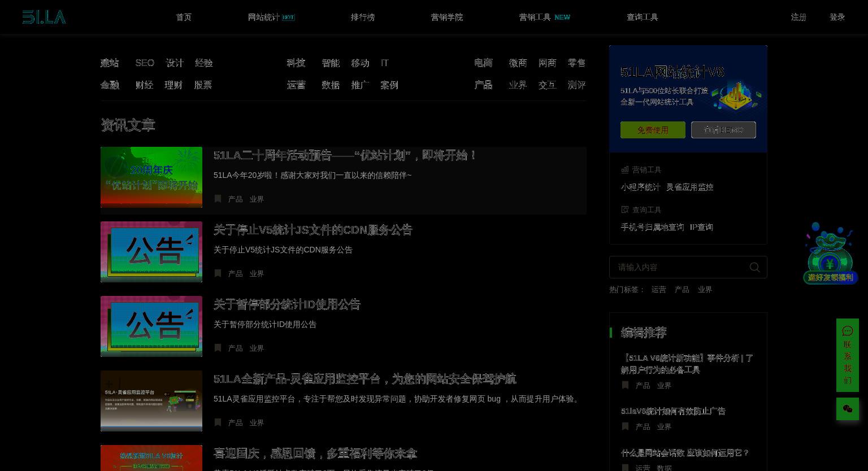Open article title 喜迎国庆，感恩回馈
The image size is (868, 471).
click(315, 453)
